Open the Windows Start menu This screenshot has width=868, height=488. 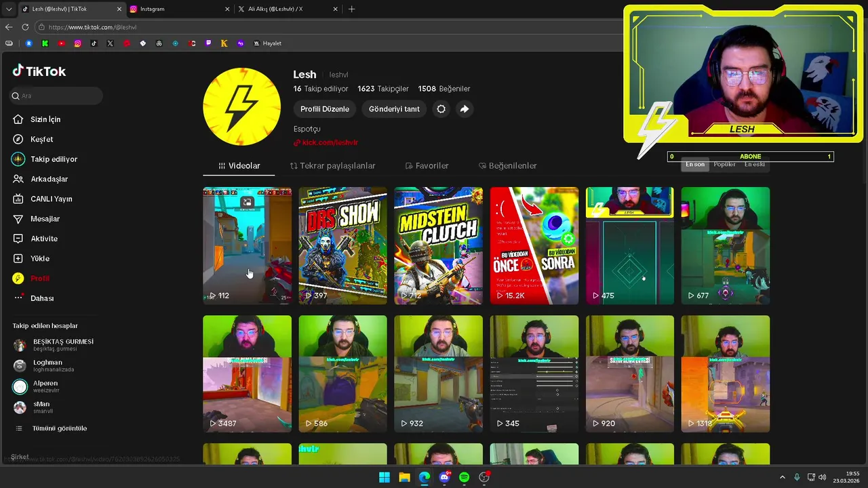coord(384,477)
